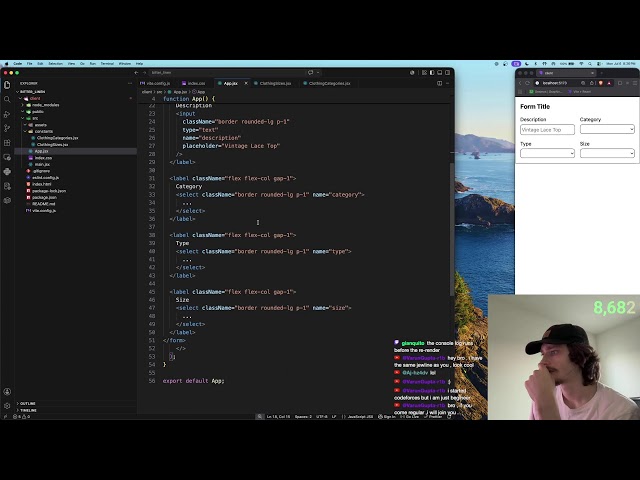
Task: Open ClothingCategories.jsx in the explorer tree
Action: (x=57, y=138)
